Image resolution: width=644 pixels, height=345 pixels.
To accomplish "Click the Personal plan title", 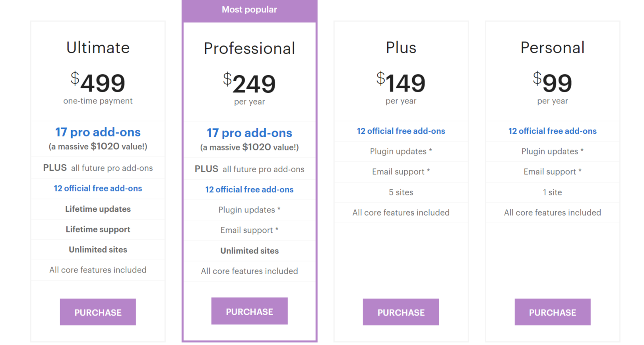I will (552, 47).
